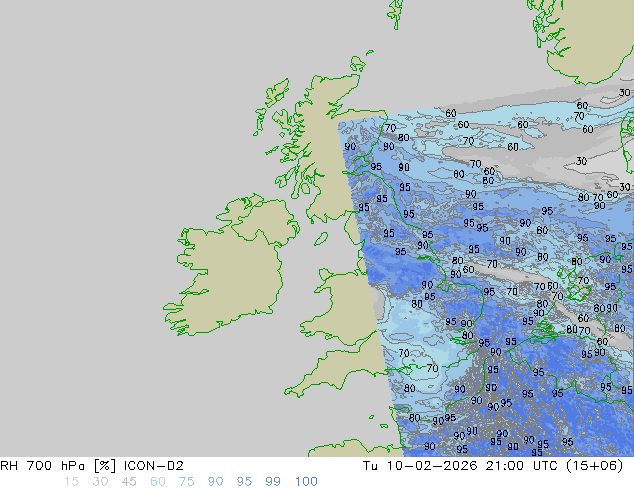Click the legend value 15

click(x=71, y=482)
